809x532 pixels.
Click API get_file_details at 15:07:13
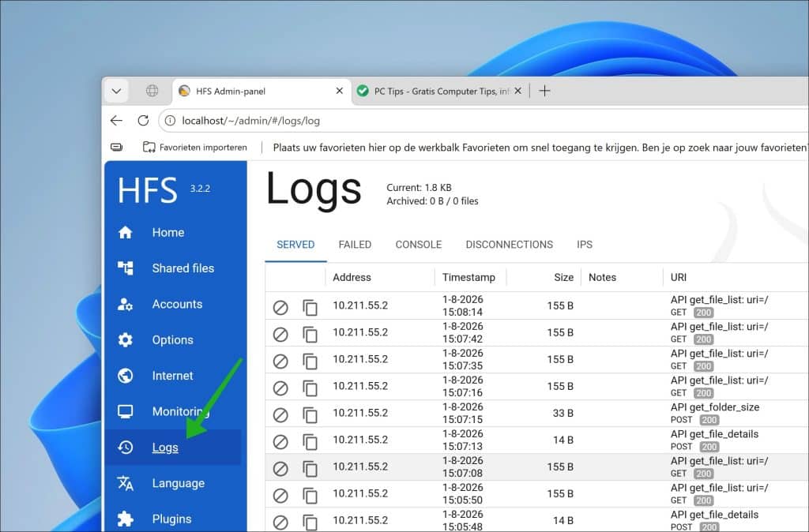point(714,433)
